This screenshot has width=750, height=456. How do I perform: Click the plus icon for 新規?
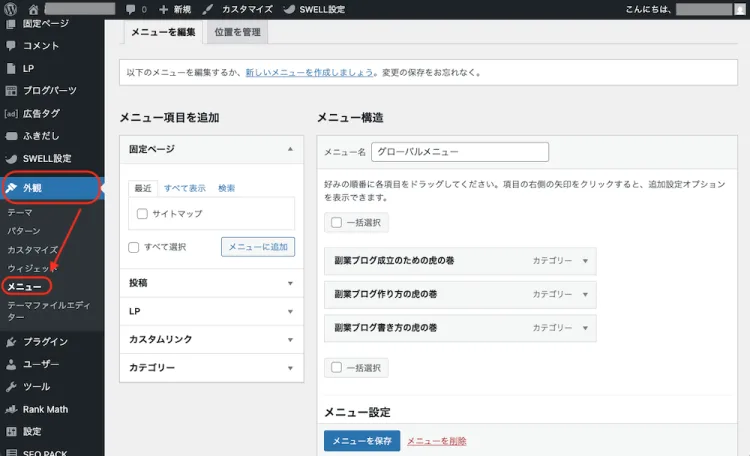(x=164, y=9)
